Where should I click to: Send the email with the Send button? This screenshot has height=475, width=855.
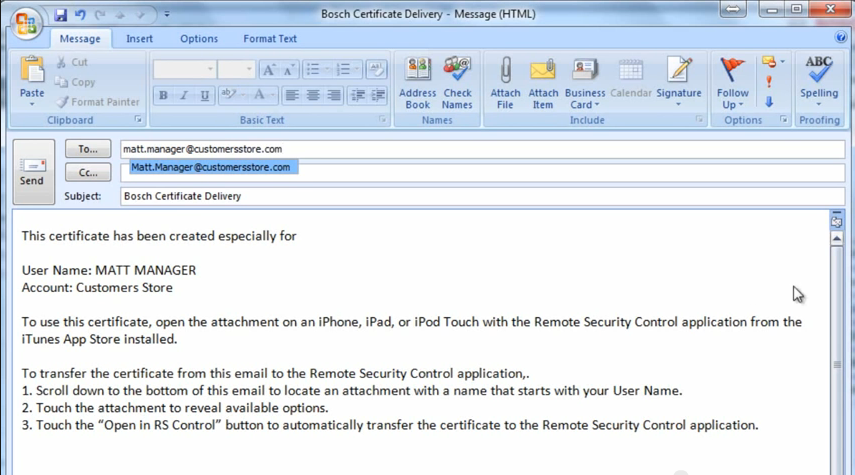click(33, 172)
